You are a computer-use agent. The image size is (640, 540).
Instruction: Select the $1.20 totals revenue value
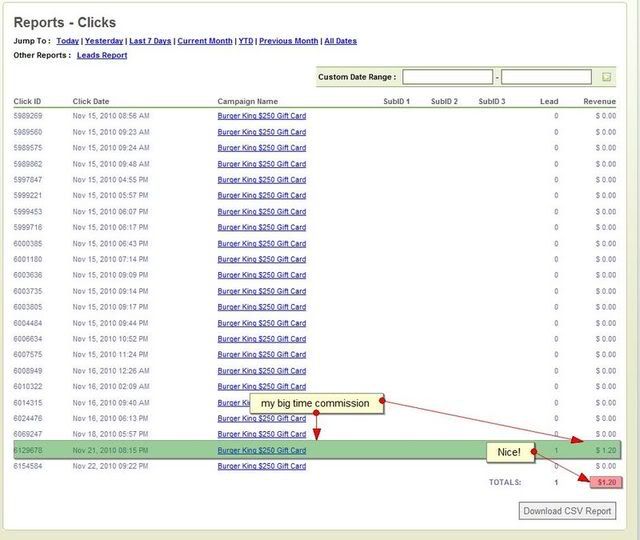607,482
